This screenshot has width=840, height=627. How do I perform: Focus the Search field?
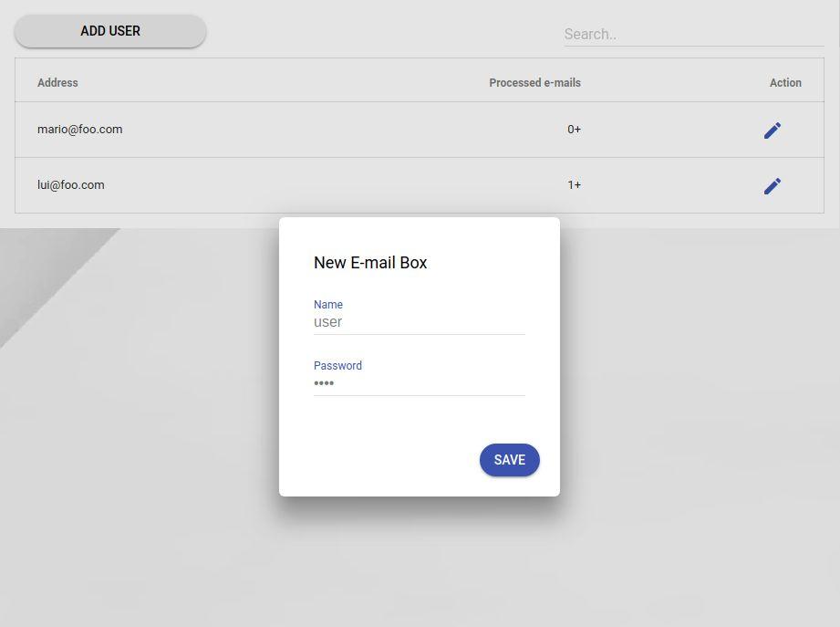pos(694,35)
